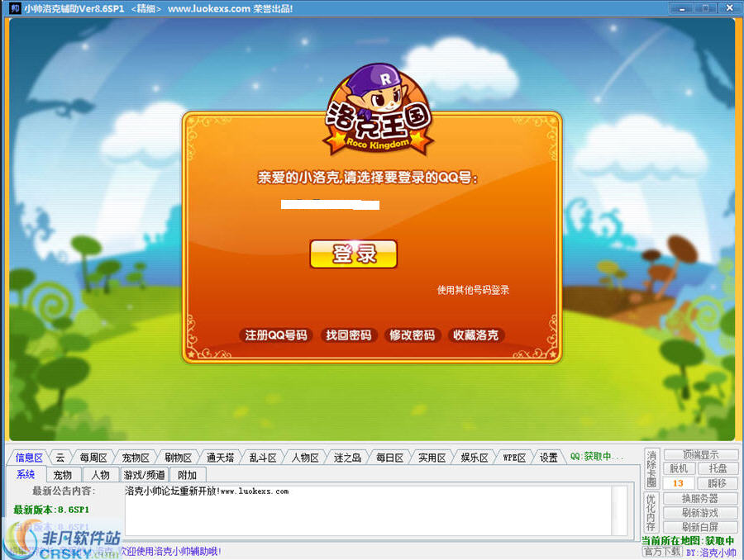This screenshot has height=560, width=744.
Task: Switch to the 娱乐区 tab
Action: 475,458
